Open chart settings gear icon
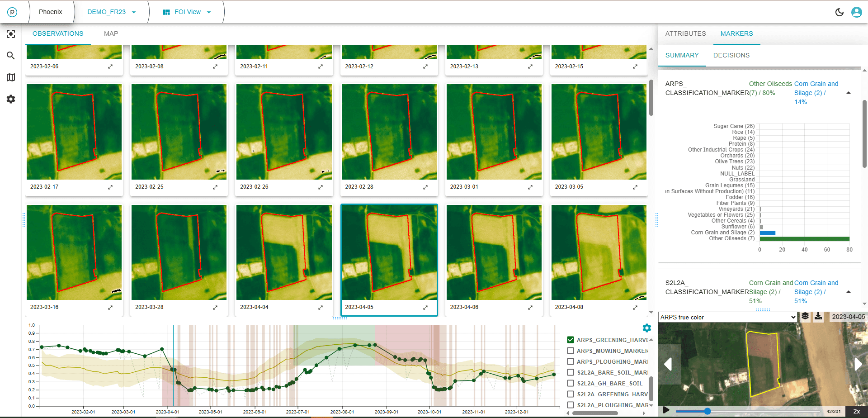Viewport: 868px width, 418px height. [x=646, y=328]
